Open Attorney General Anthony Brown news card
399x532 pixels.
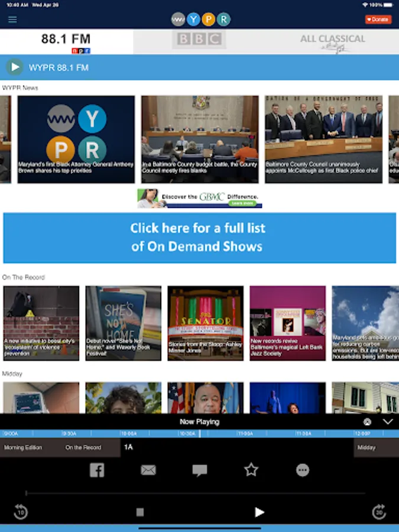coord(76,140)
